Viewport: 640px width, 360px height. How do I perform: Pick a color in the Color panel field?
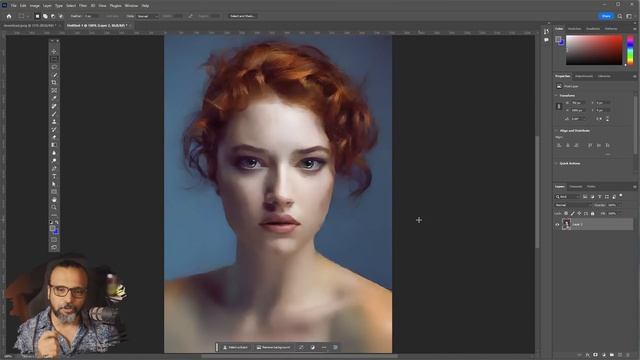pos(594,50)
